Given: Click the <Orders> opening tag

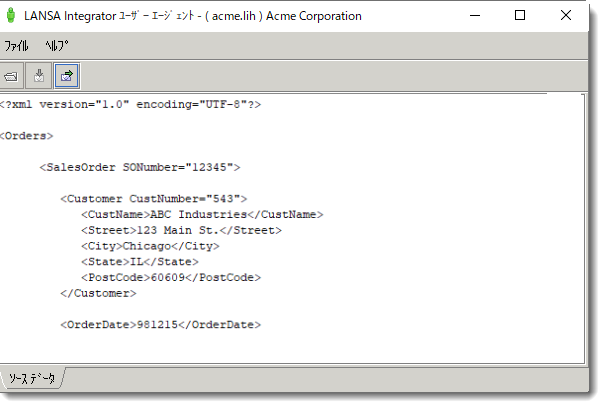Looking at the screenshot, I should [26, 136].
